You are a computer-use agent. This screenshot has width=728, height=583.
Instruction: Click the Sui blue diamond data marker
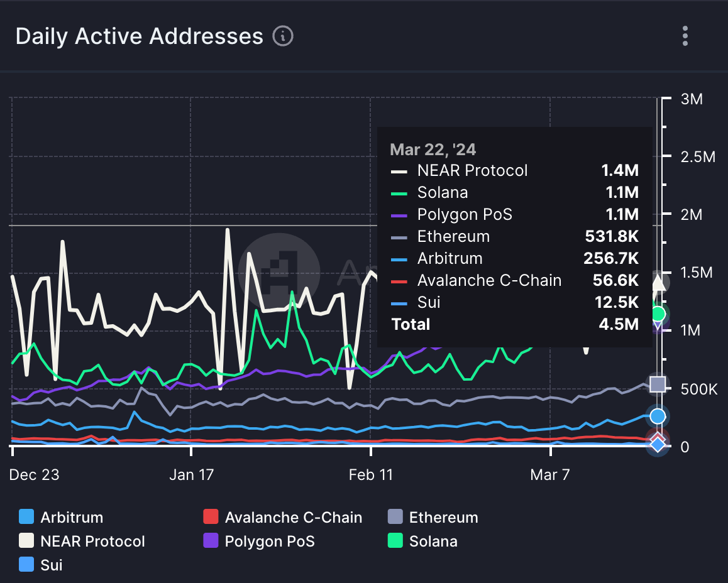coord(658,445)
